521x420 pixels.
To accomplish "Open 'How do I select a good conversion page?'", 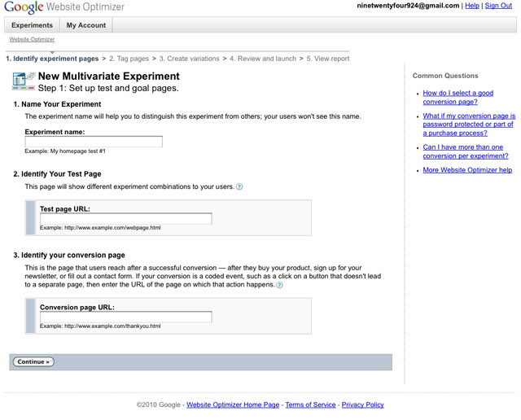I will [x=458, y=98].
